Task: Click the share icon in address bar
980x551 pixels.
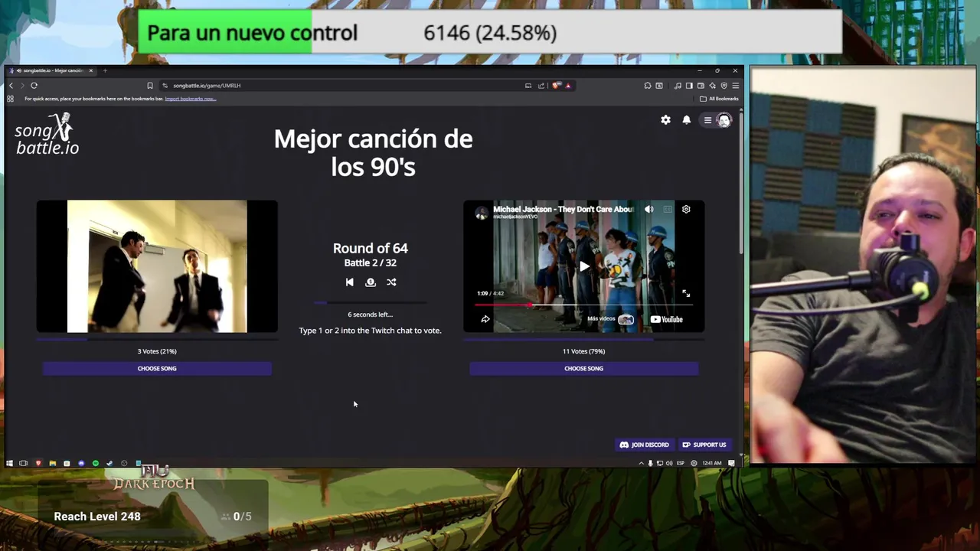Action: [541, 86]
